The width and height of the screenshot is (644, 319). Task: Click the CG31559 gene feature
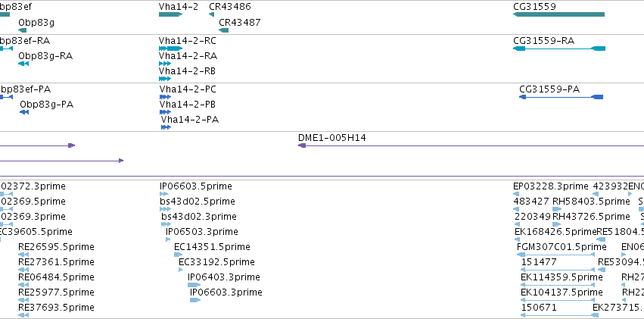pyautogui.click(x=558, y=14)
